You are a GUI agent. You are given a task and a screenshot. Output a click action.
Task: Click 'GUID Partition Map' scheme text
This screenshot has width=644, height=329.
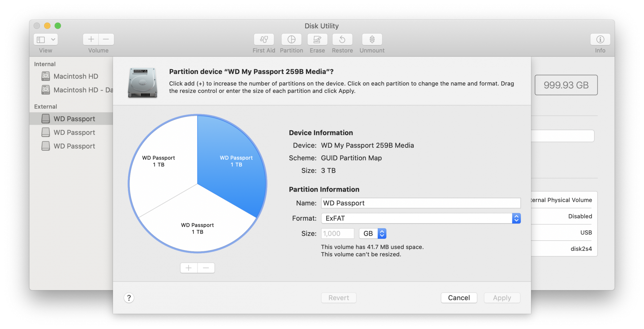(x=351, y=158)
